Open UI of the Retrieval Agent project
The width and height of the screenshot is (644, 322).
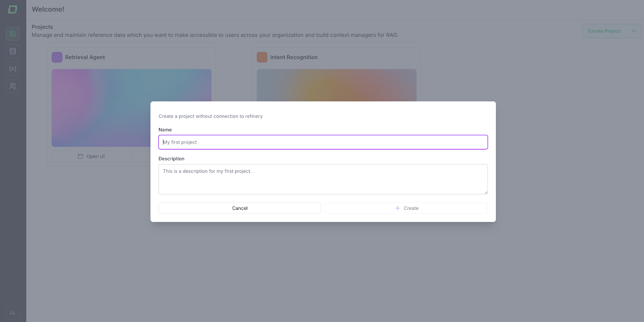point(91,156)
